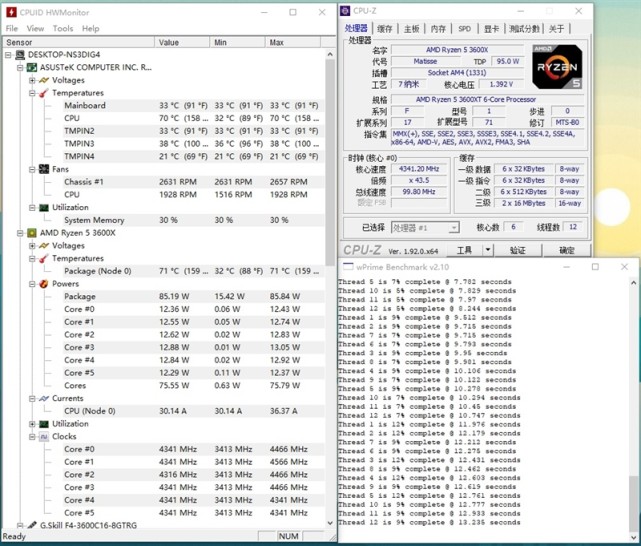The width and height of the screenshot is (641, 546).
Task: Open the tools dropdown arrow in CPU-Z
Action: [x=488, y=250]
